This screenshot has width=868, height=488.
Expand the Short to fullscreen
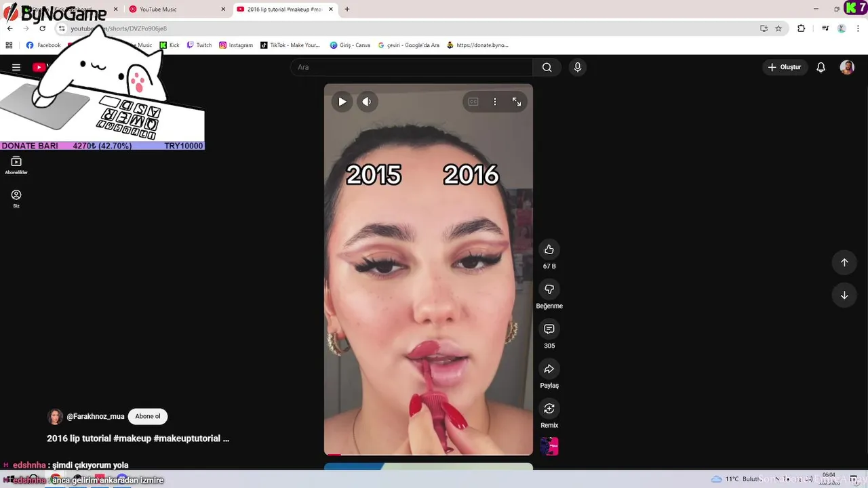[x=517, y=102]
